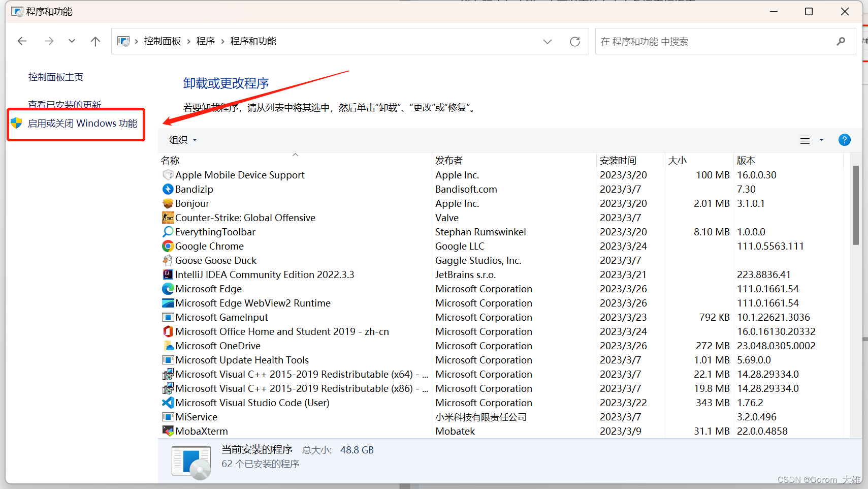Click the MiService program icon
This screenshot has width=868, height=489.
(x=168, y=417)
